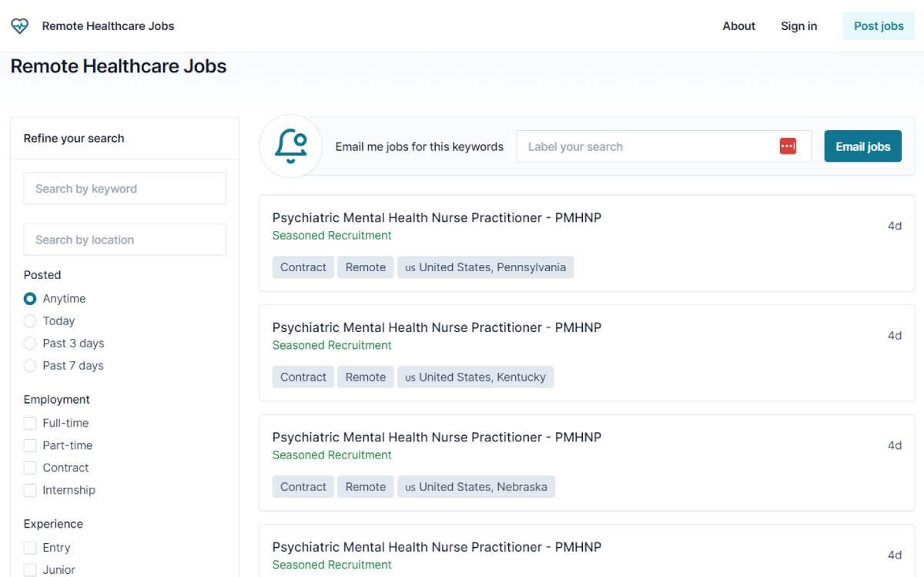Open the Remote Healthcare Jobs home link
The width and height of the screenshot is (924, 577).
point(108,26)
